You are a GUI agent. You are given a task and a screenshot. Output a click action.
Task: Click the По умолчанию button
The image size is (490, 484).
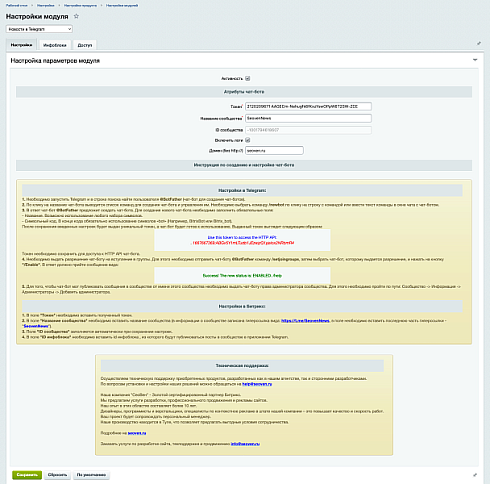click(91, 475)
